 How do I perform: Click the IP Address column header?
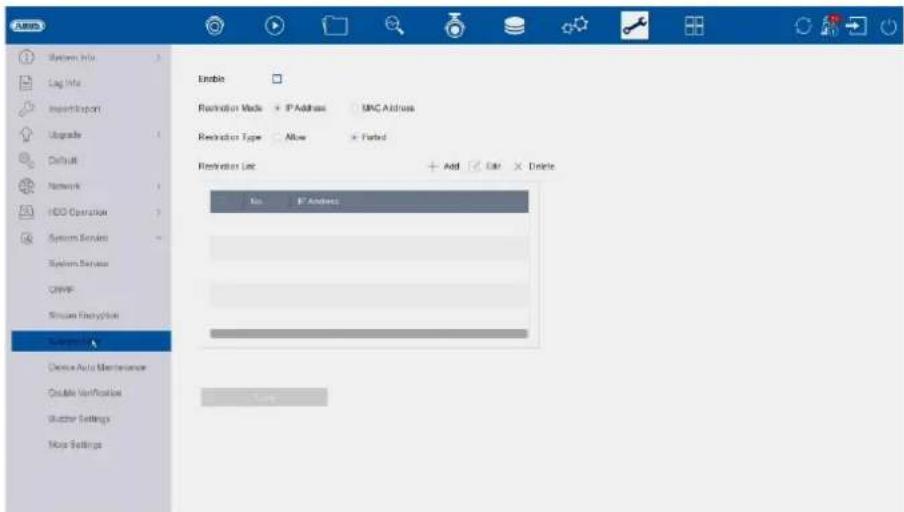318,201
